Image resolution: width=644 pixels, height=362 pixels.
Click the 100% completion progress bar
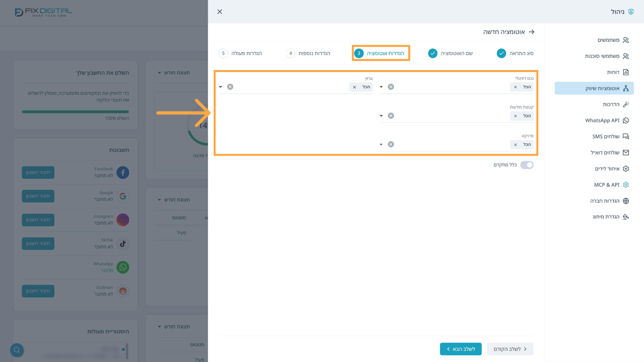point(75,112)
